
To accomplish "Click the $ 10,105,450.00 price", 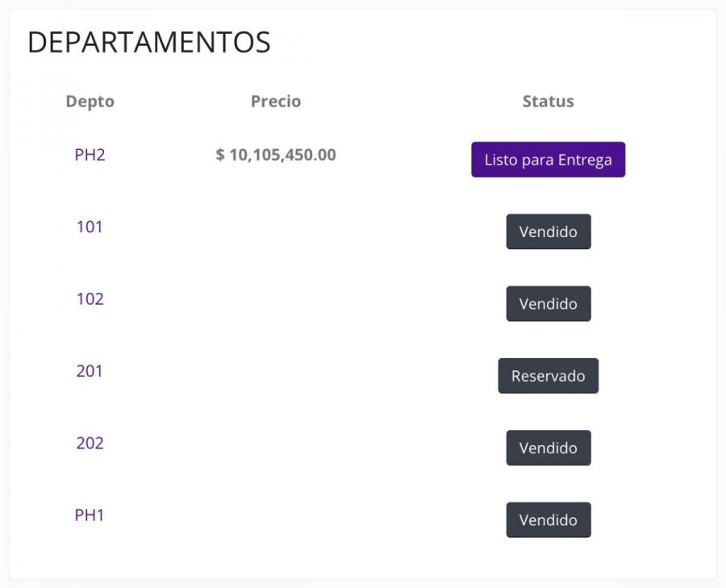I will 276,155.
